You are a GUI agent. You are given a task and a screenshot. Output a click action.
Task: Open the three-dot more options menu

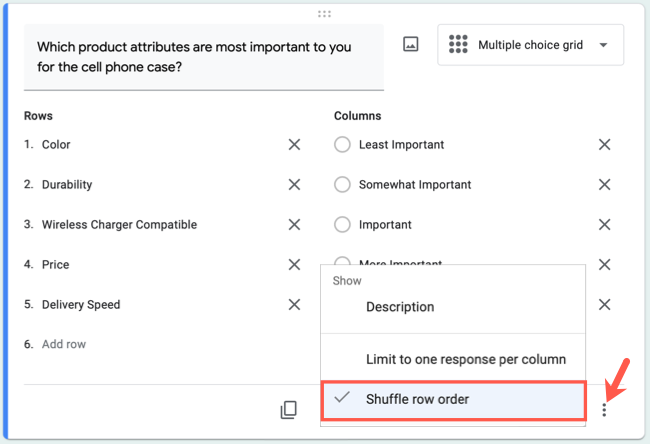pos(604,410)
